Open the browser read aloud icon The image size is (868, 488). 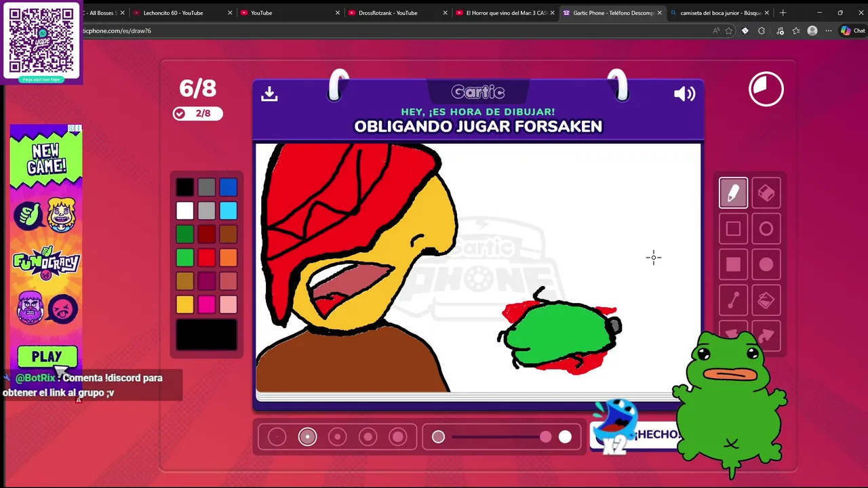[716, 30]
